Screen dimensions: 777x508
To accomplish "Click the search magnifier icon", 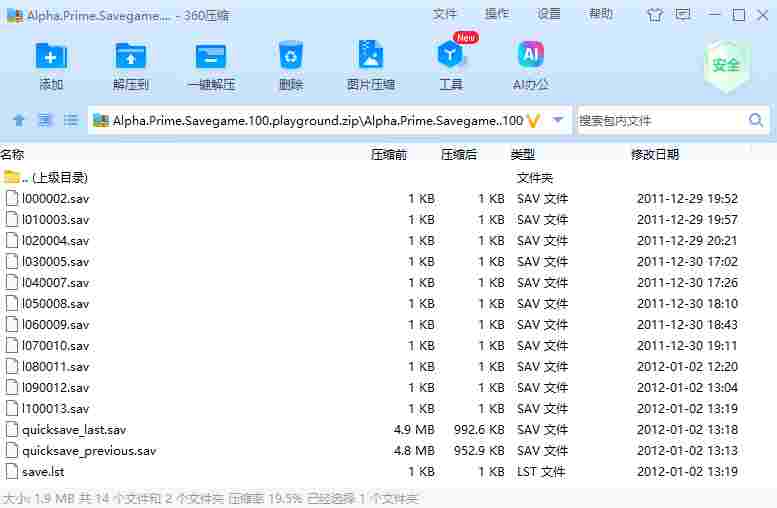I will pos(756,120).
